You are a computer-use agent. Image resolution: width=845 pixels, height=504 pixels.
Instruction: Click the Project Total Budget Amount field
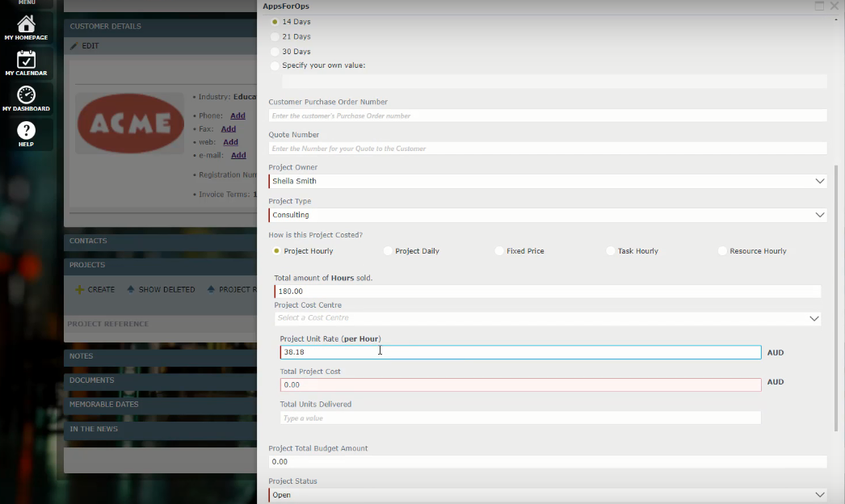pyautogui.click(x=548, y=462)
